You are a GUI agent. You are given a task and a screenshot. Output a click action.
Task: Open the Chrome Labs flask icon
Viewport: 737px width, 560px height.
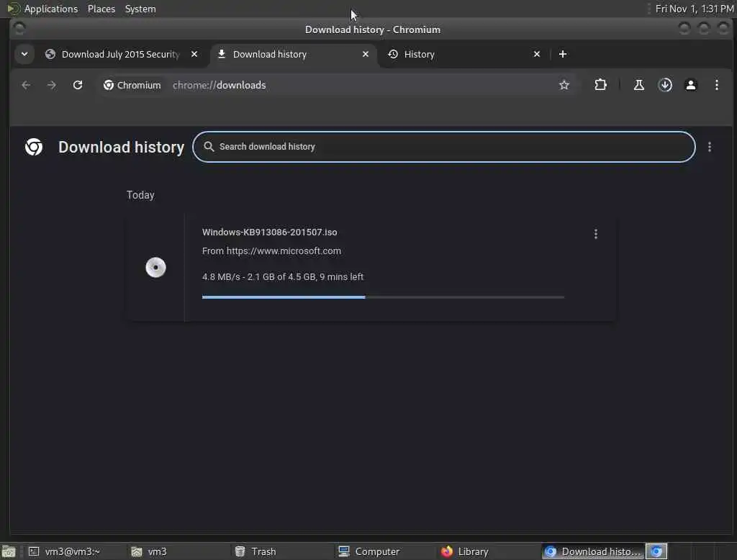[x=639, y=85]
